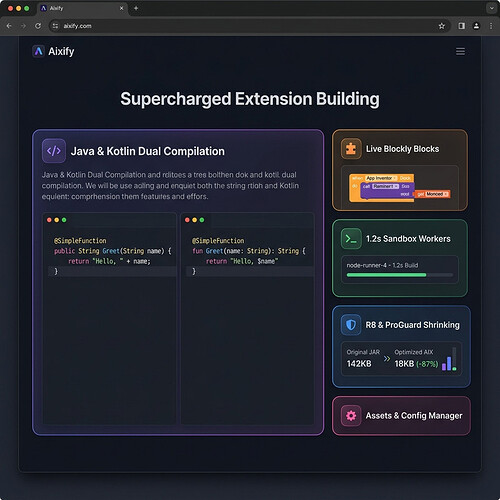
Task: Click the green terminal prompt icon
Action: coord(351,239)
